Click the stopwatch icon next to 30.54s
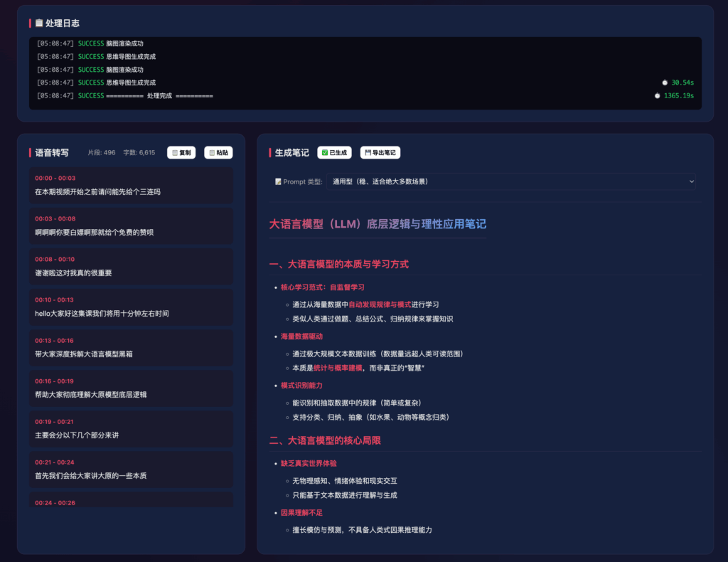This screenshot has width=728, height=562. tap(665, 83)
